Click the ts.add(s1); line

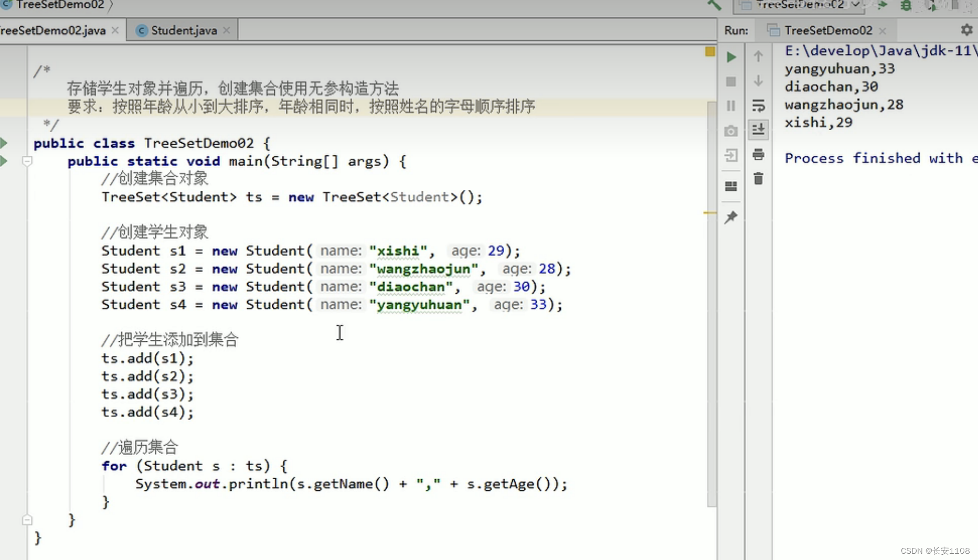click(147, 359)
